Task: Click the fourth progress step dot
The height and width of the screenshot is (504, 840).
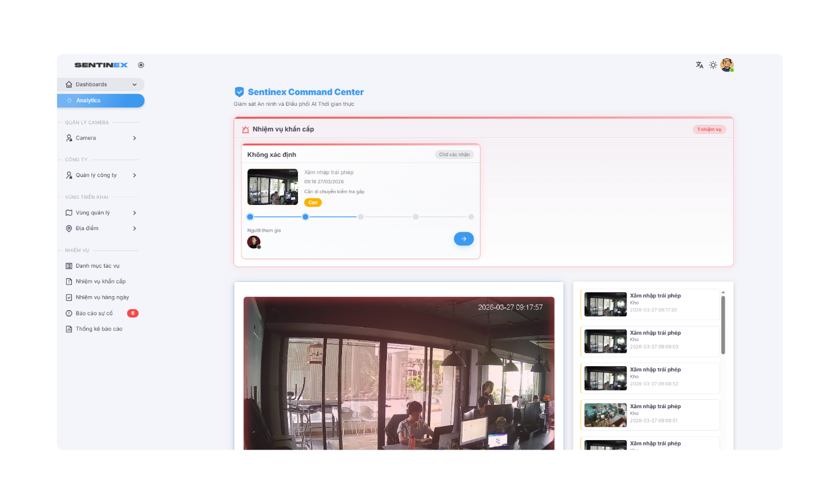Action: (x=416, y=217)
